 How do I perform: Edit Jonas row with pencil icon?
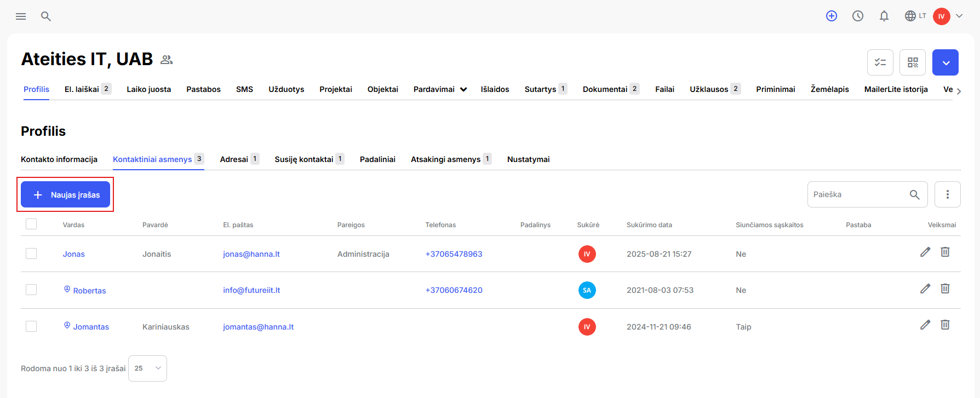[925, 252]
